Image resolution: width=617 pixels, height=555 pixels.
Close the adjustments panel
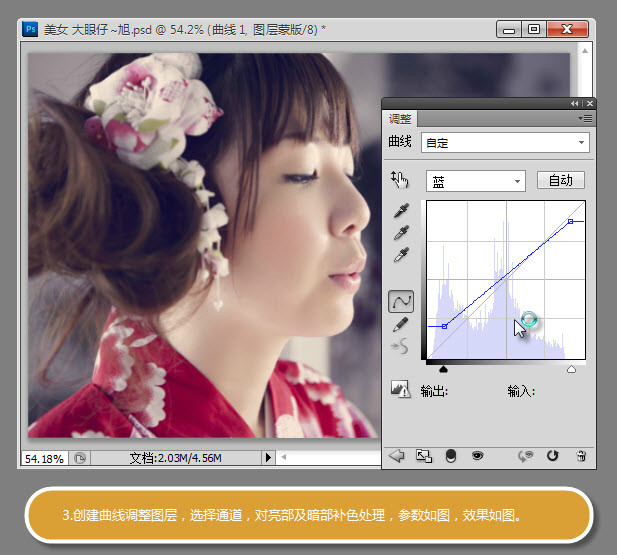pos(590,103)
